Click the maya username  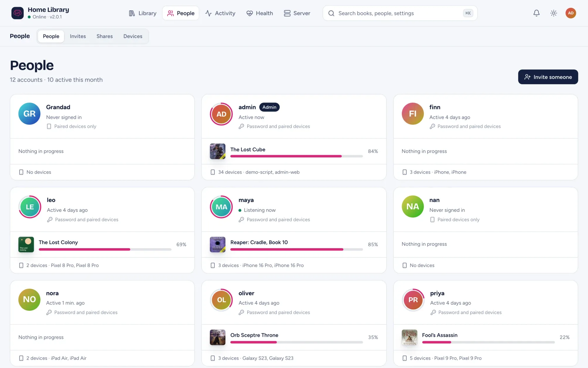point(246,200)
